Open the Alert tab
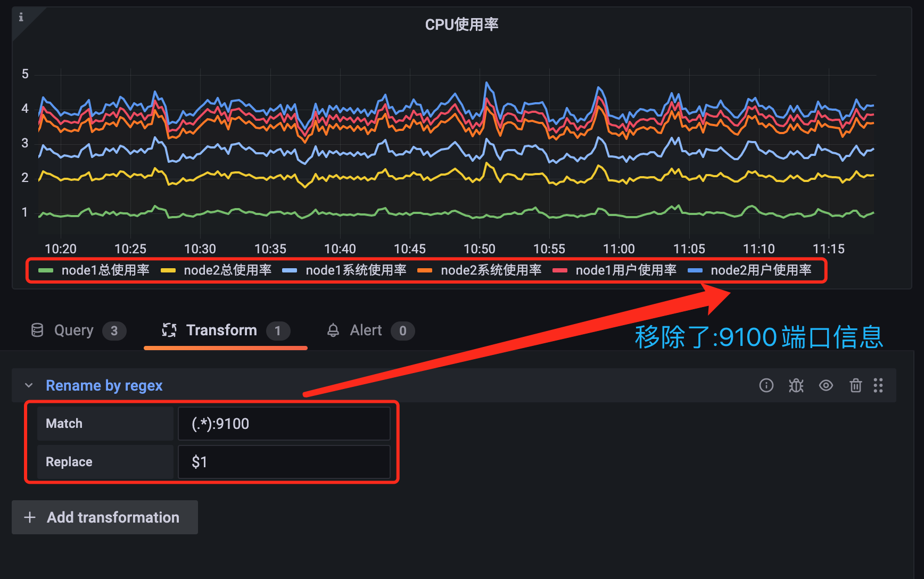This screenshot has width=924, height=579. pyautogui.click(x=366, y=330)
